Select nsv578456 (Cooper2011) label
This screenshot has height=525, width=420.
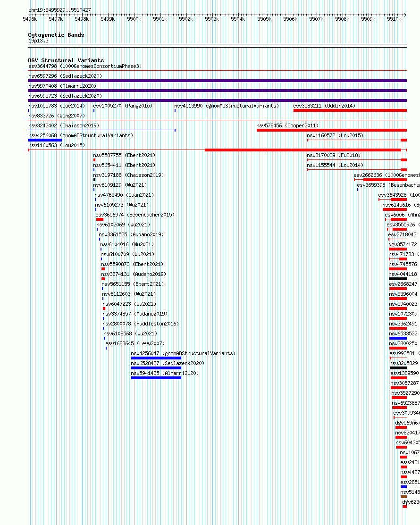[288, 125]
